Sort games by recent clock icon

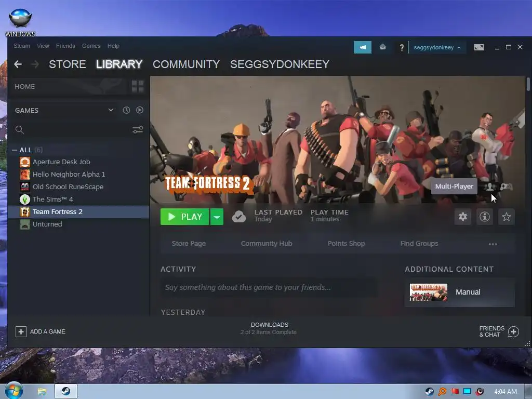tap(126, 110)
